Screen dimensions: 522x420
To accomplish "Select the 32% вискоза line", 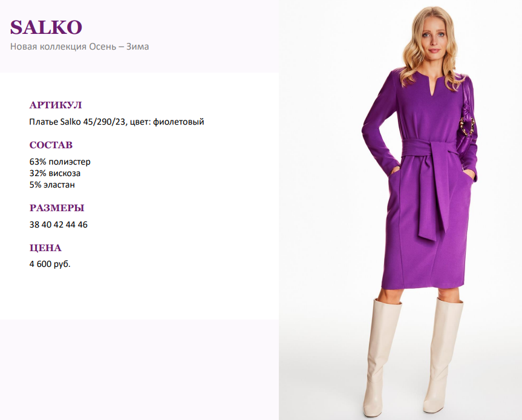I will 55,173.
